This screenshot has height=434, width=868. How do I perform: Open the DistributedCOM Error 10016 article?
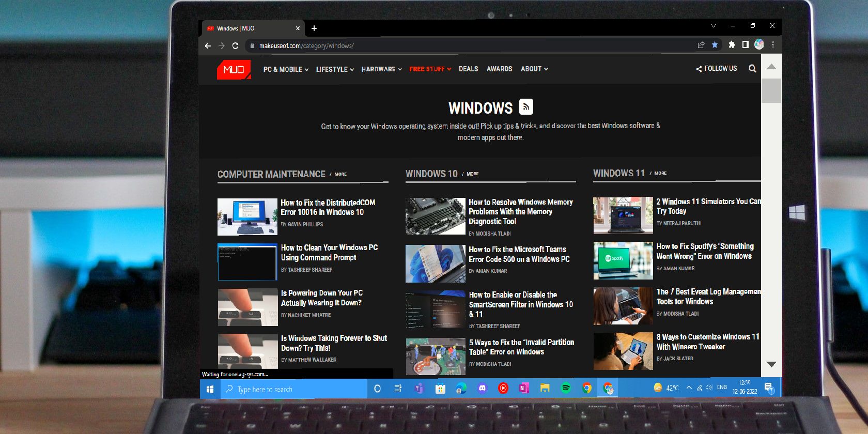[x=328, y=207]
